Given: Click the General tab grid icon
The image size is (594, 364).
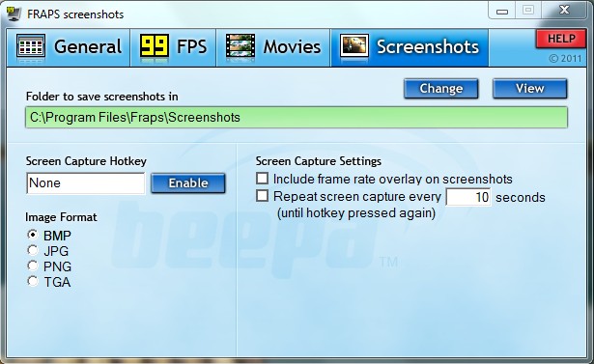Looking at the screenshot, I should (x=31, y=46).
